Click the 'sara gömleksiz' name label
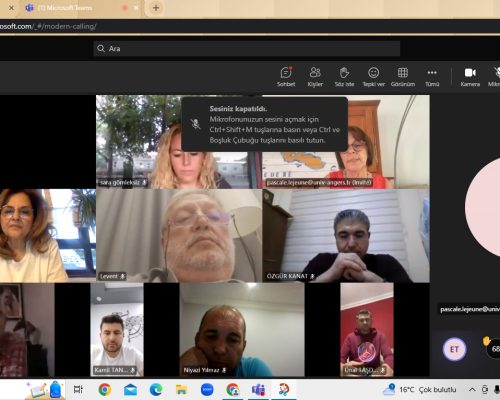Image resolution: width=500 pixels, height=400 pixels. pyautogui.click(x=123, y=183)
